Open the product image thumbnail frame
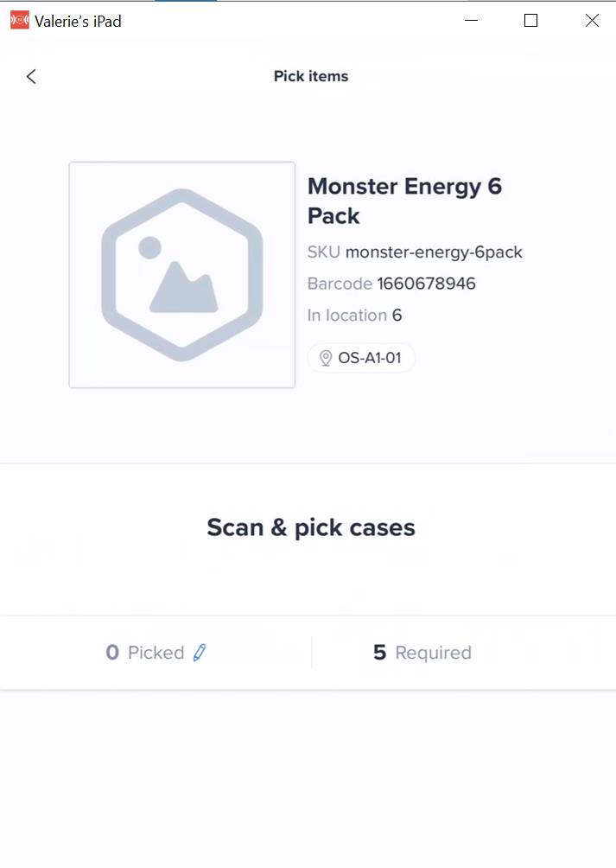The height and width of the screenshot is (868, 616). click(182, 275)
